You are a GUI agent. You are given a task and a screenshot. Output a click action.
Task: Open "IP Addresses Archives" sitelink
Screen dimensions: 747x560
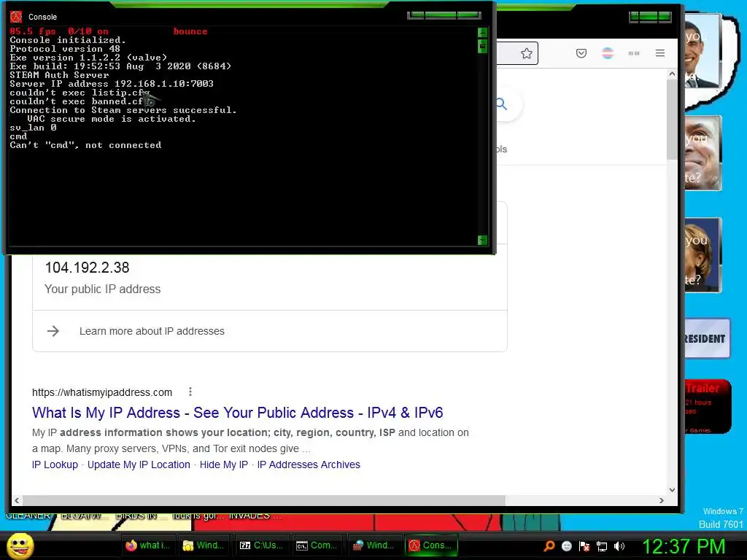coord(309,464)
